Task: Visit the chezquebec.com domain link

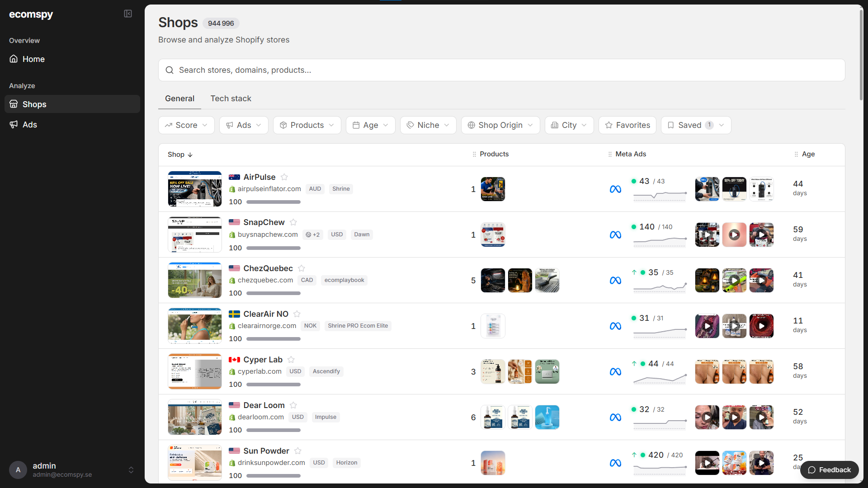Action: click(265, 280)
